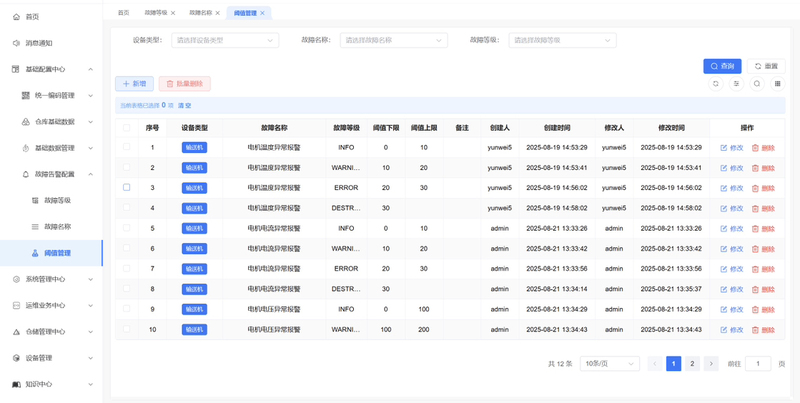Viewport: 800px width, 403px height.
Task: Tick the select-all header checkbox
Action: click(x=127, y=128)
